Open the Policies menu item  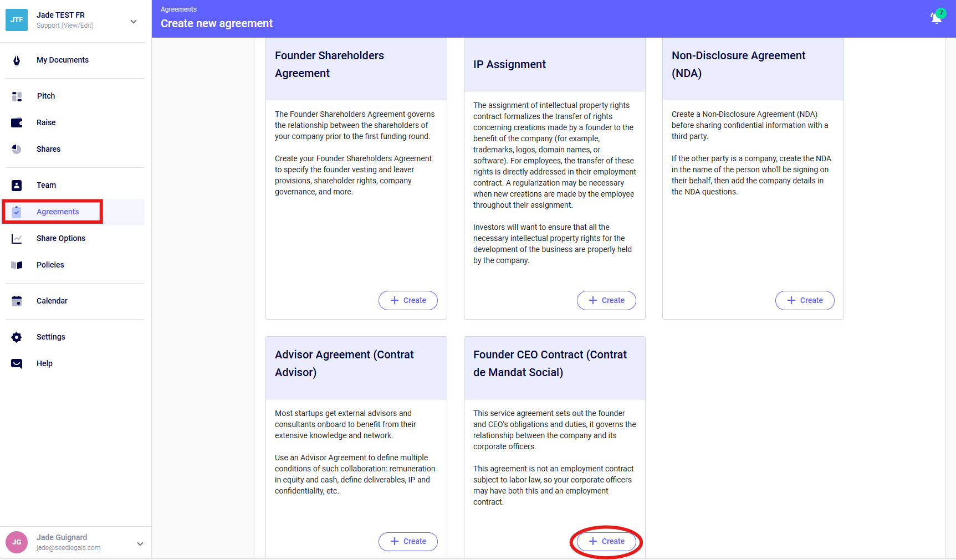click(50, 265)
